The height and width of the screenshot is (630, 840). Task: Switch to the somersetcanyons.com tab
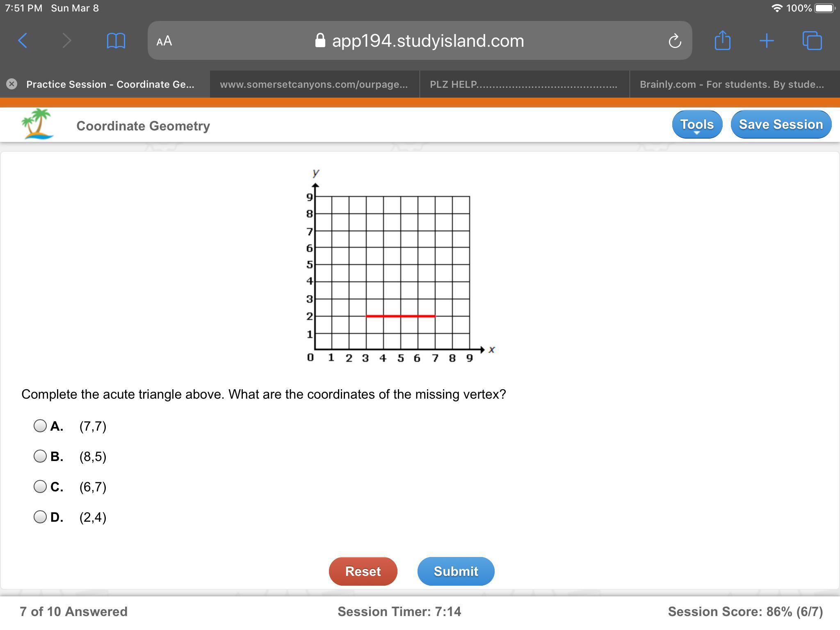[x=315, y=84]
